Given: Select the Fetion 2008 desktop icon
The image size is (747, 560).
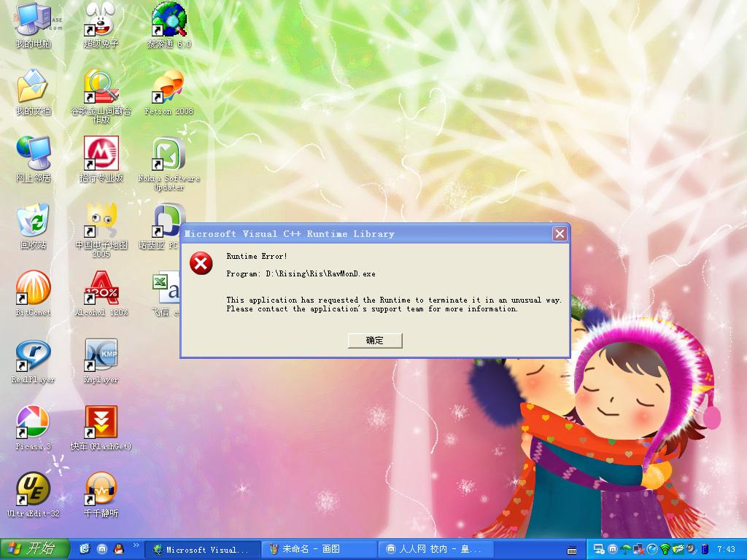Looking at the screenshot, I should tap(169, 93).
